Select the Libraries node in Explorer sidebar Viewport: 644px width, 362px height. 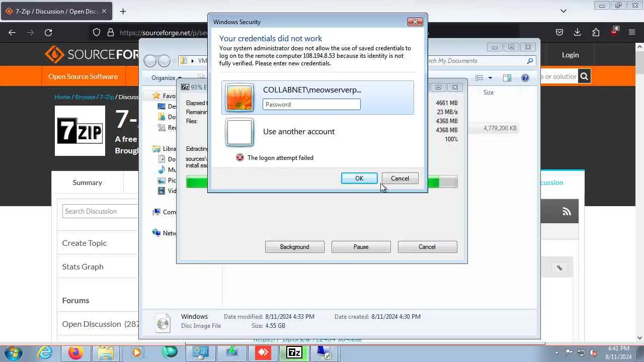164,149
